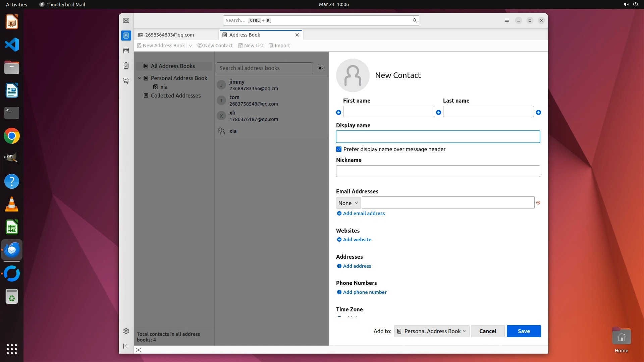Open Settings gear in spaces toolbar

click(126, 331)
